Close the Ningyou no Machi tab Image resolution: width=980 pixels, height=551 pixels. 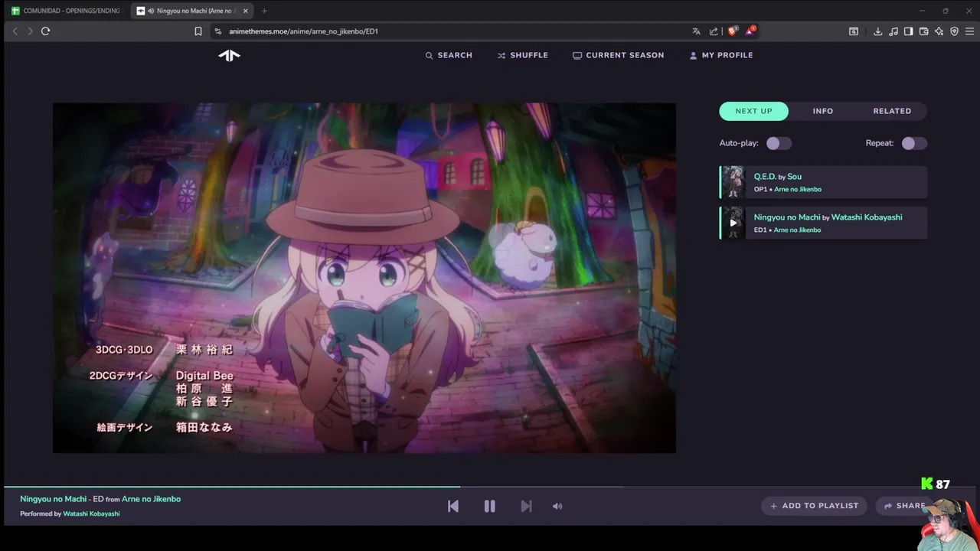coord(244,11)
